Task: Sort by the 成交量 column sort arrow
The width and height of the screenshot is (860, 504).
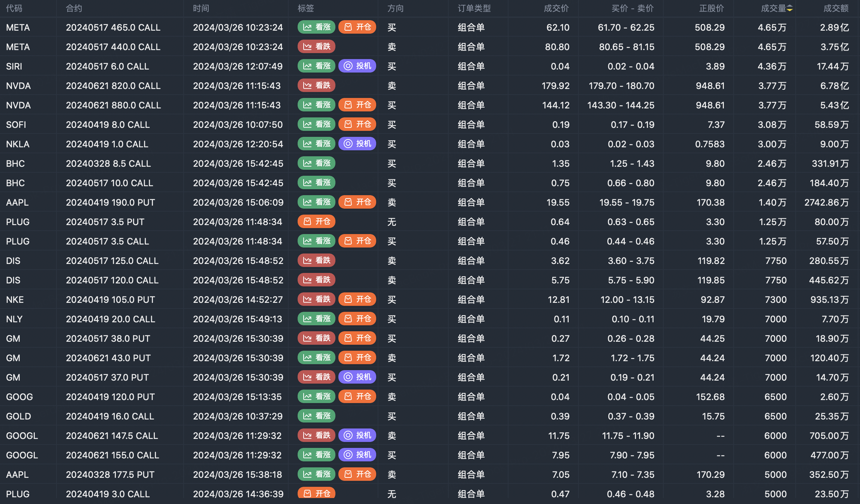Action: click(x=789, y=9)
